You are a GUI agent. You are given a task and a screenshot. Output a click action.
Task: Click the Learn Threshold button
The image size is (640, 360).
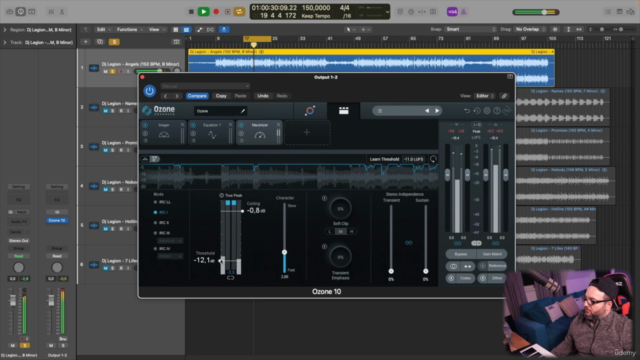(384, 159)
